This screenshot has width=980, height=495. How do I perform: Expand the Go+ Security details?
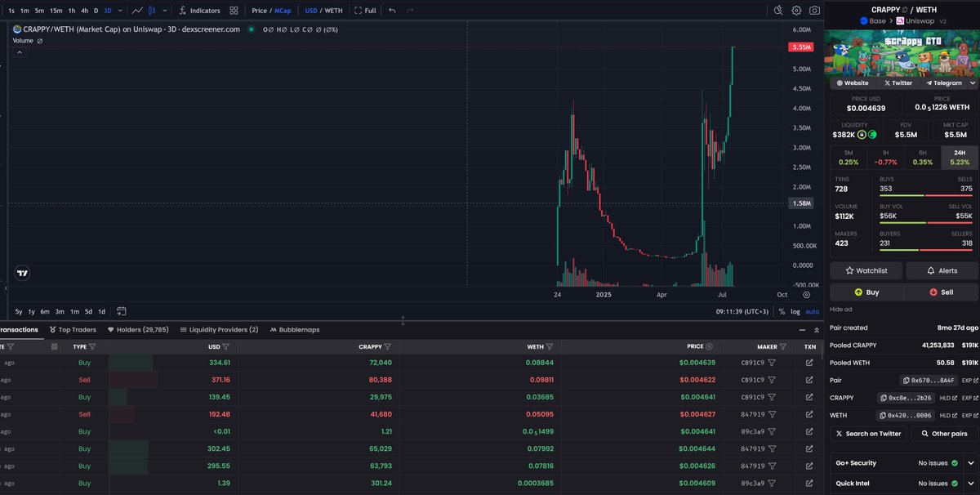[x=971, y=463]
